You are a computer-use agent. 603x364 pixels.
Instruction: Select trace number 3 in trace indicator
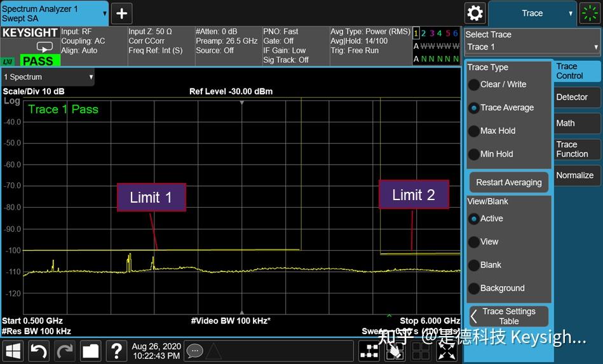[x=432, y=34]
